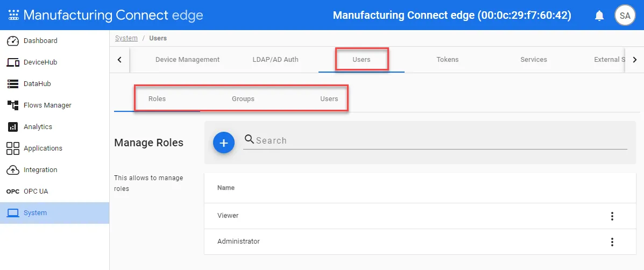
Task: Click the Name column header
Action: point(226,188)
